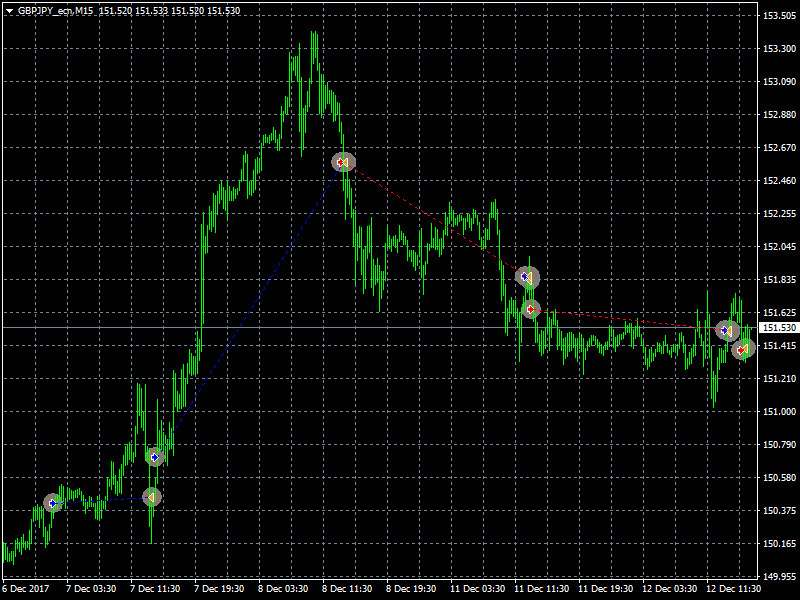Click the 6 Dec 2017 date label
The height and width of the screenshot is (600, 800).
pyautogui.click(x=26, y=589)
